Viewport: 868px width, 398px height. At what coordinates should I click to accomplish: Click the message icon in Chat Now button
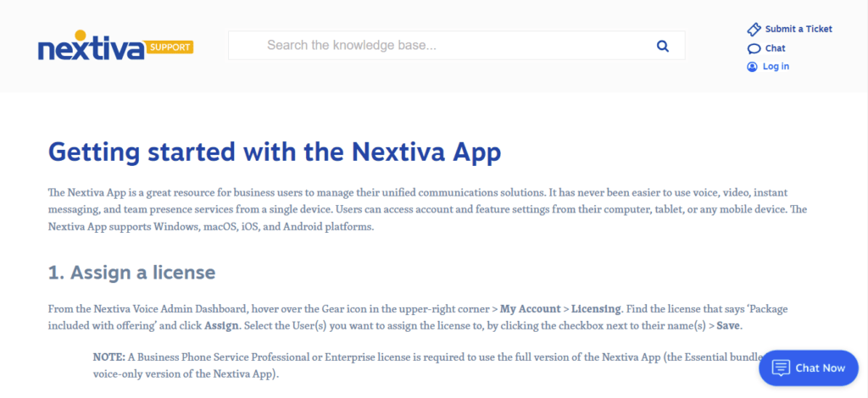[781, 368]
